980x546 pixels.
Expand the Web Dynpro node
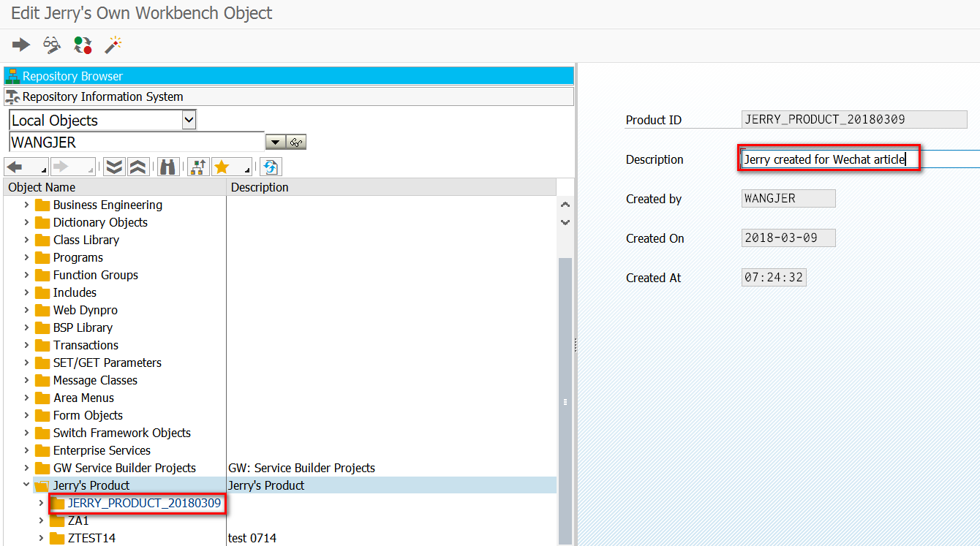coord(26,310)
